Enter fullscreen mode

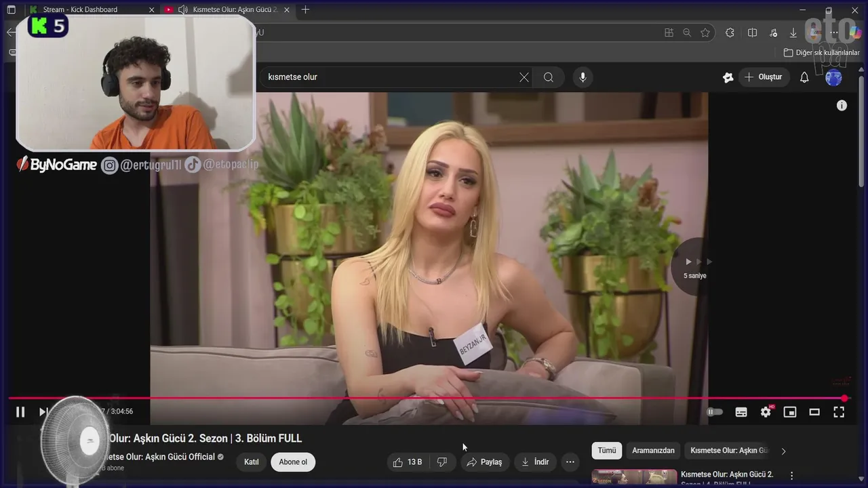(839, 411)
